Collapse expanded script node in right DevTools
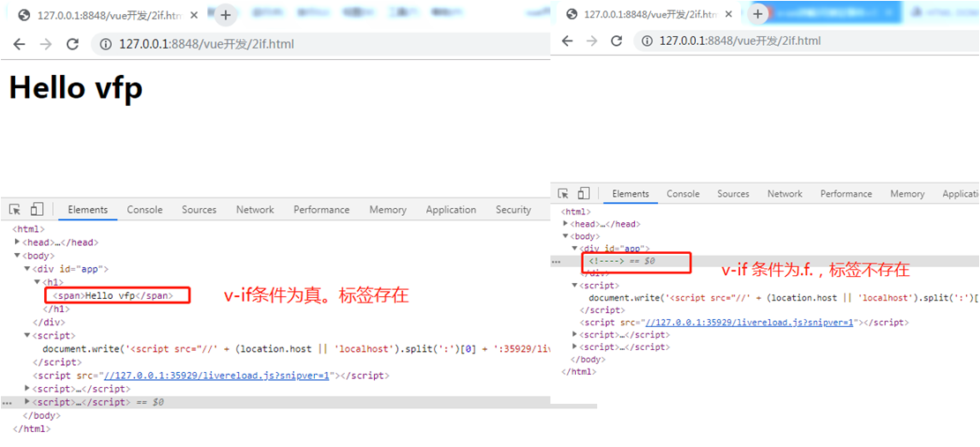980x447 pixels. [576, 286]
